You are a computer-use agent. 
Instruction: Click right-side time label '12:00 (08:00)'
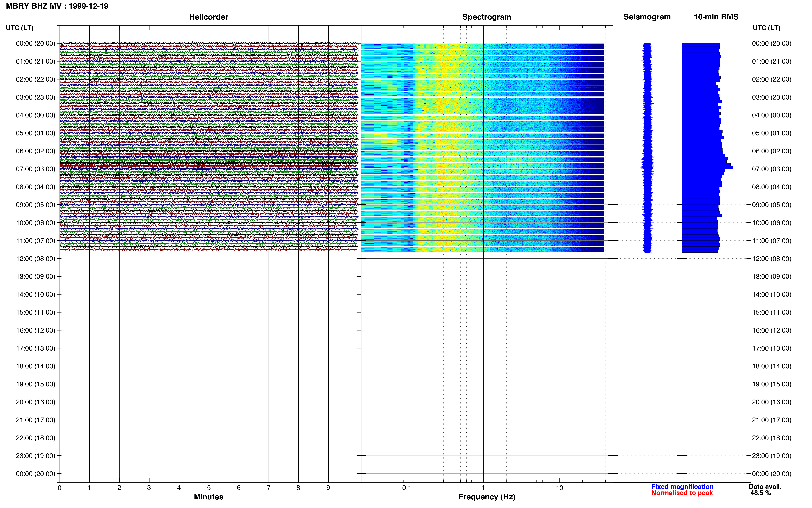click(x=772, y=259)
